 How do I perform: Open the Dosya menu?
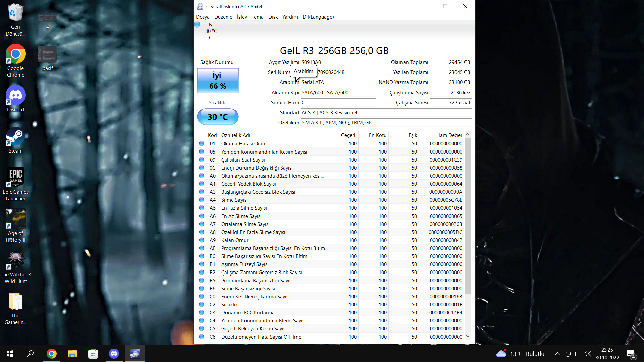point(203,17)
